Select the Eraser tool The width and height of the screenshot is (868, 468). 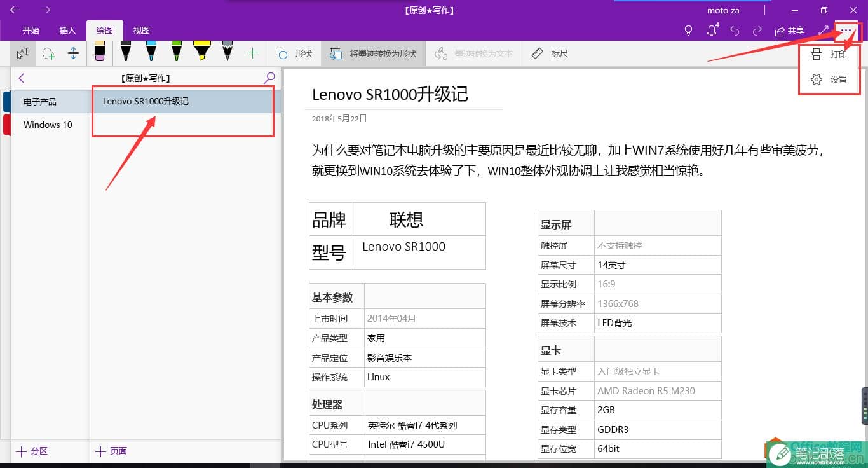click(x=100, y=52)
